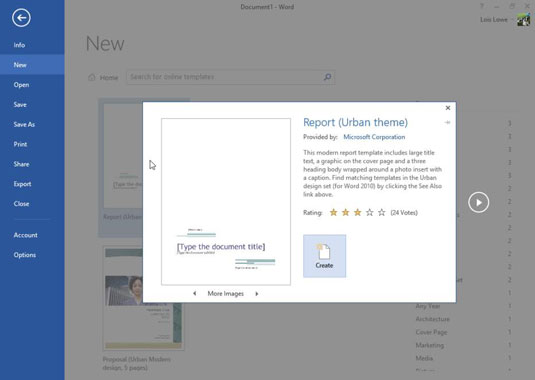The image size is (535, 380).
Task: Open the Microsoft Corporation link
Action: (374, 137)
